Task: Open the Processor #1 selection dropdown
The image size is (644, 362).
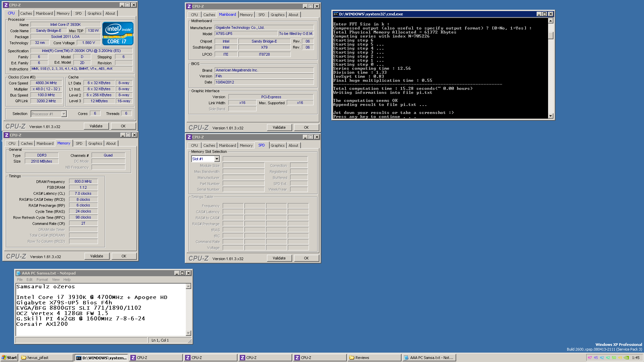Action: (64, 114)
